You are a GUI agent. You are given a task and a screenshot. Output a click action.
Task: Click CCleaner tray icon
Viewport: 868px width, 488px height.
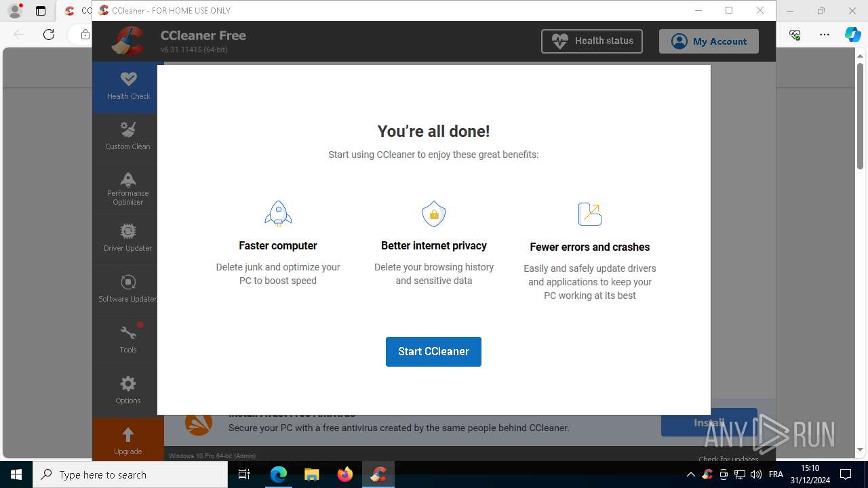[707, 474]
